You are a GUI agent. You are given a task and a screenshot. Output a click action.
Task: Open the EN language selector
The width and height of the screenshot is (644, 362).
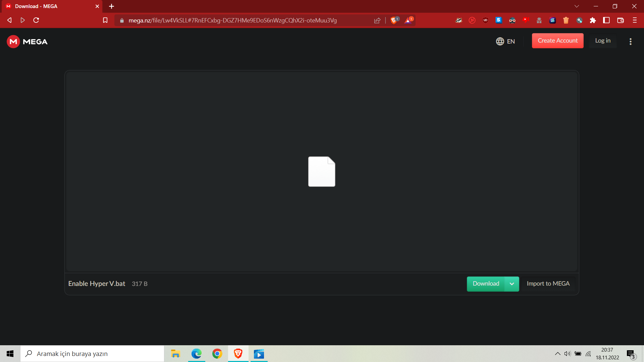pos(505,41)
